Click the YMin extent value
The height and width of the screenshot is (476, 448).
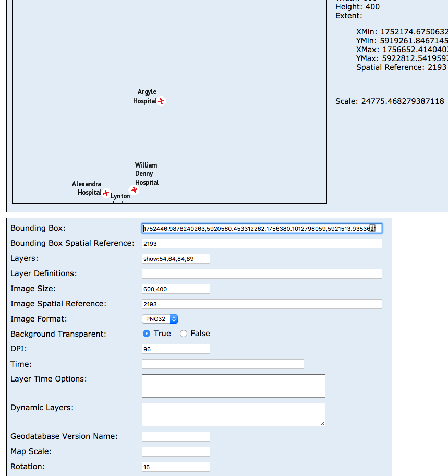coord(414,41)
